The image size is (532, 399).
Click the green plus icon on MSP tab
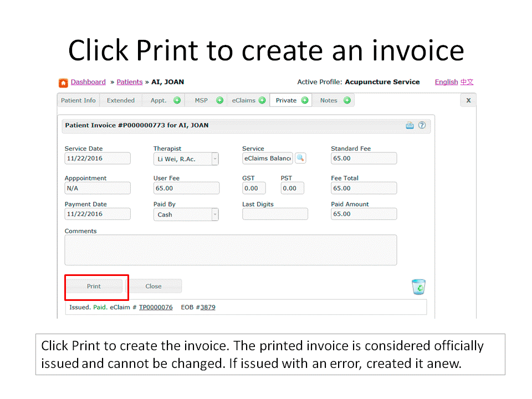pyautogui.click(x=219, y=100)
